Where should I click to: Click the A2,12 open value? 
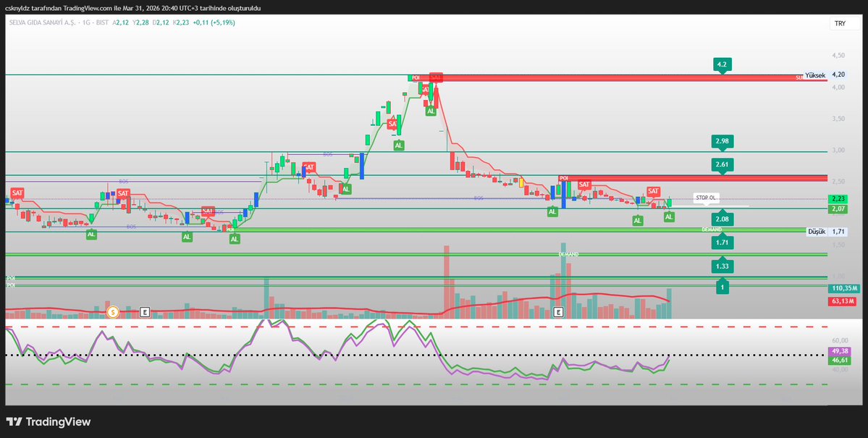pos(121,22)
